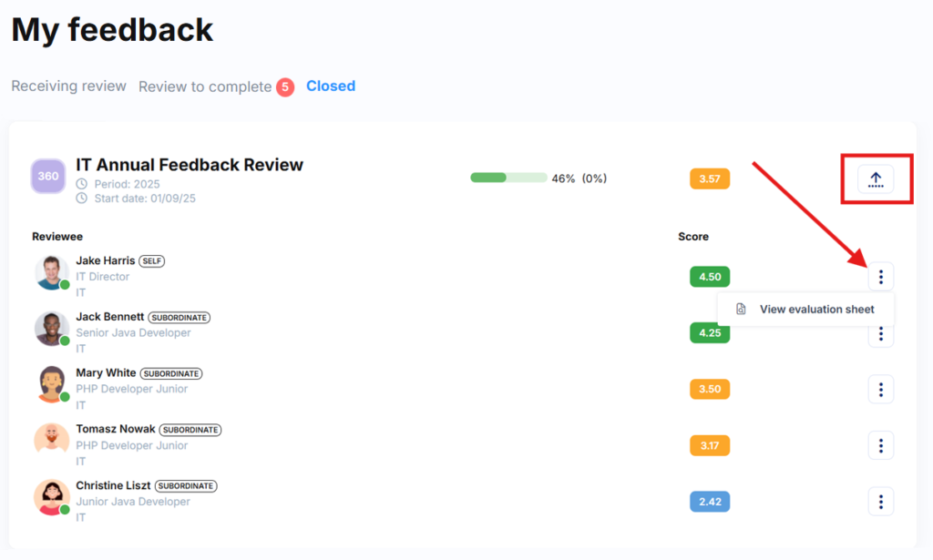The width and height of the screenshot is (933, 560).
Task: Click the IT Annual Feedback Review title
Action: [190, 165]
